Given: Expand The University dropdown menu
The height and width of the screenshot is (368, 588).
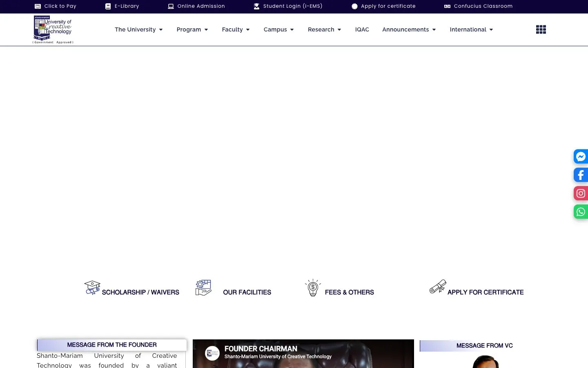Looking at the screenshot, I should [x=139, y=29].
